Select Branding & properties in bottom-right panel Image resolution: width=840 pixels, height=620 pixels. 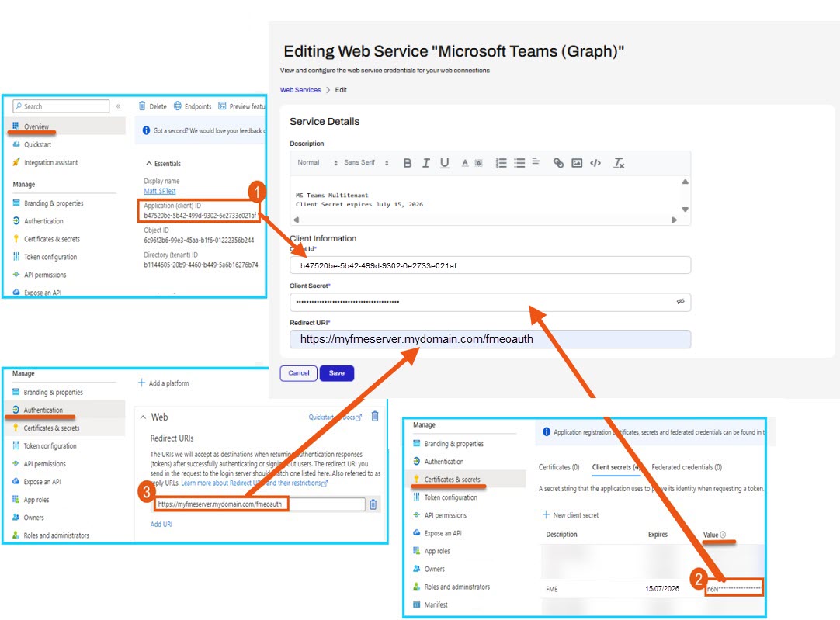(x=453, y=444)
